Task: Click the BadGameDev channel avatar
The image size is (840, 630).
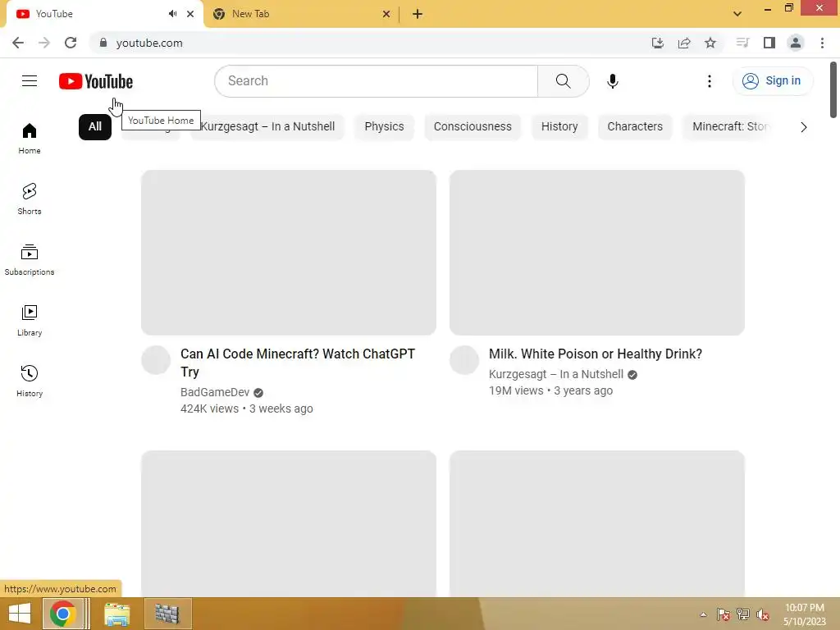Action: tap(156, 360)
